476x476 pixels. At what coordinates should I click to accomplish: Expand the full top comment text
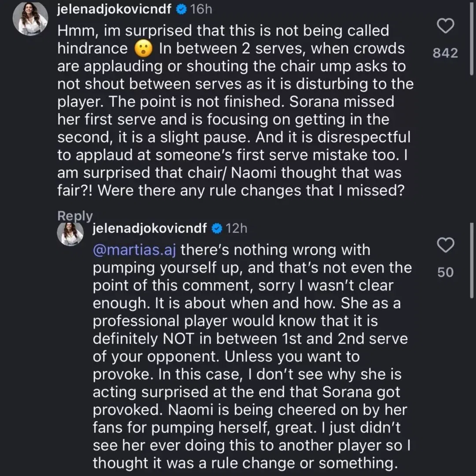click(x=234, y=110)
